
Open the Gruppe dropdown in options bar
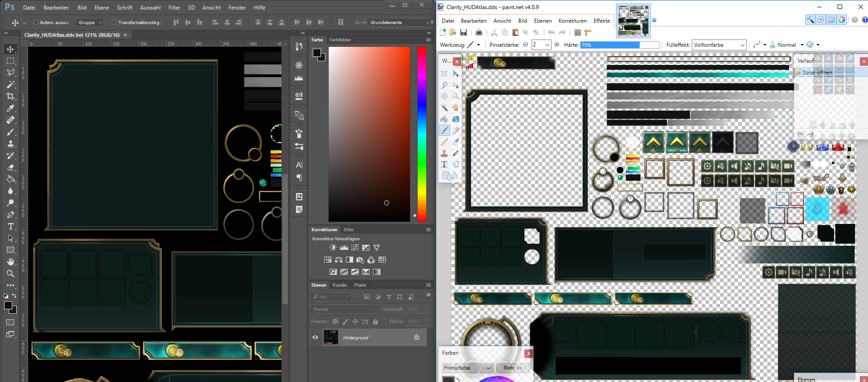90,22
